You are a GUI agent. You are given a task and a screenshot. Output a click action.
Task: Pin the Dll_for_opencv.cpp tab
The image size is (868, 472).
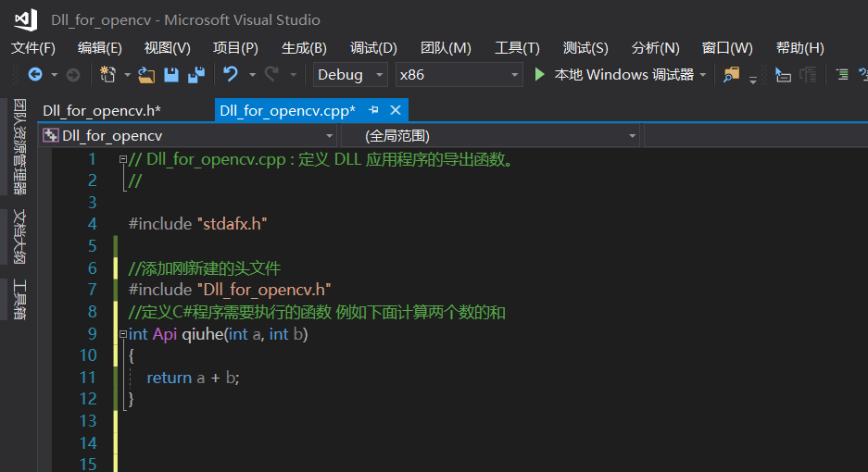pos(373,110)
